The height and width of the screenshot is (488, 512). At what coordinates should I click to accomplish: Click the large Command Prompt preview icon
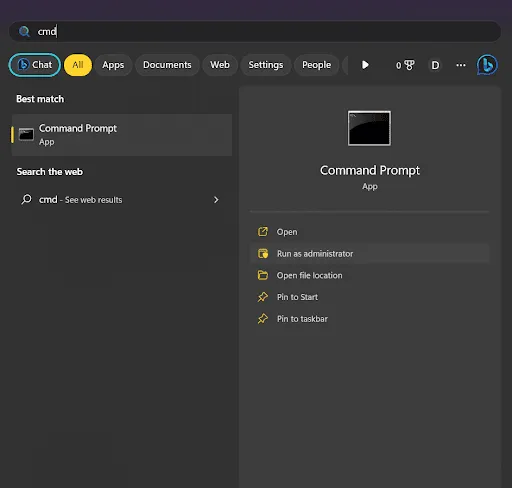[369, 128]
